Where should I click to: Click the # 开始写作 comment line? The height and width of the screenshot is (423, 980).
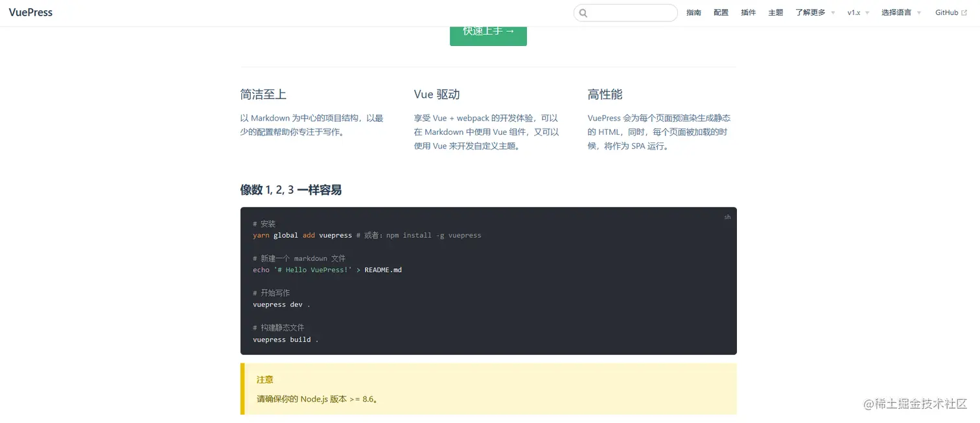(272, 293)
